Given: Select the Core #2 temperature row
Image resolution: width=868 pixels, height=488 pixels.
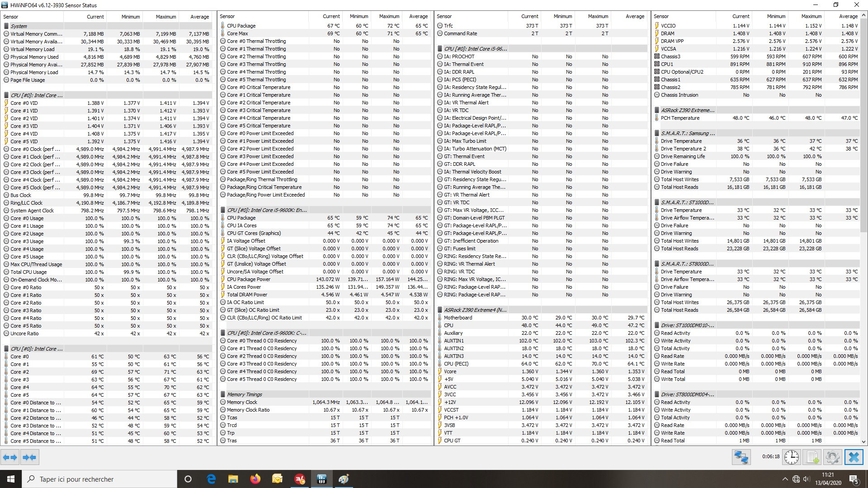Looking at the screenshot, I should tap(19, 372).
